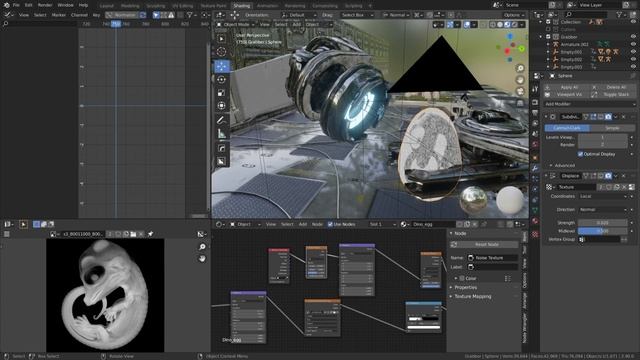Open Tool properties tab in Properties editor
This screenshot has width=640, height=360.
535,90
